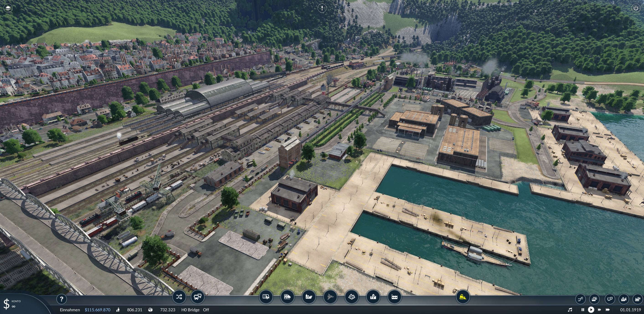Open the vehicle manager bus icon
Image resolution: width=644 pixels, height=314 pixels.
[x=198, y=297]
